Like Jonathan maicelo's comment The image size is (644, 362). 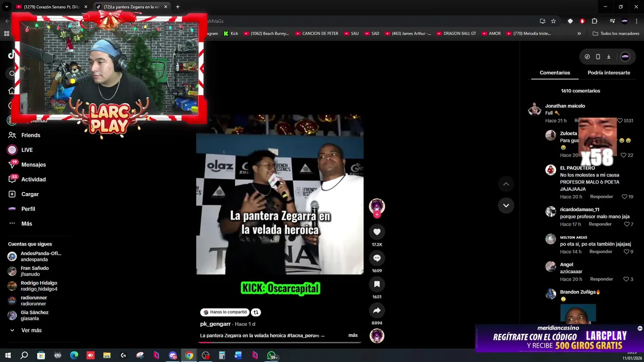pyautogui.click(x=620, y=121)
